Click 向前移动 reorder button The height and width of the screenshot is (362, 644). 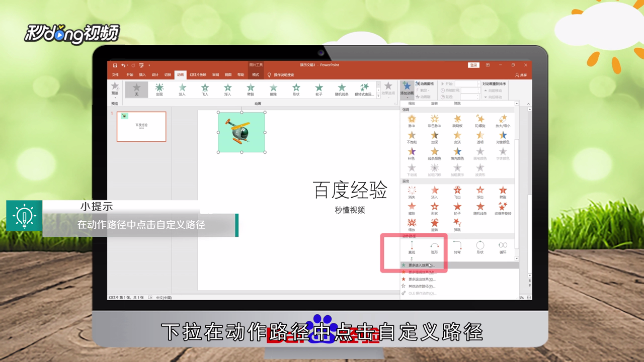coord(492,90)
